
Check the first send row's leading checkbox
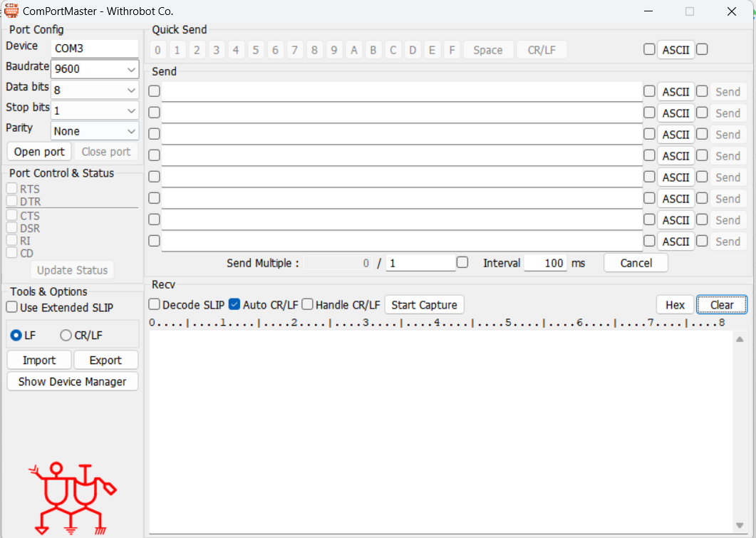[155, 91]
